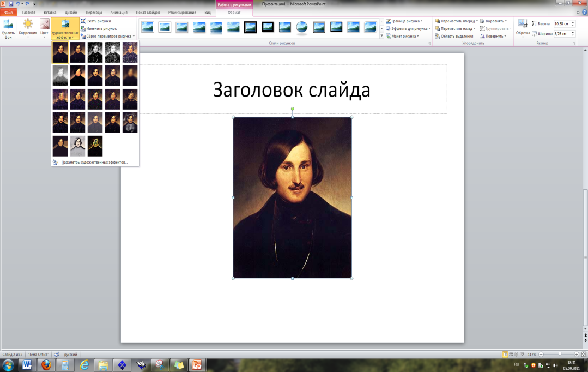Open the Повернуть (Rotate) dropdown
The image size is (588, 372).
point(493,37)
